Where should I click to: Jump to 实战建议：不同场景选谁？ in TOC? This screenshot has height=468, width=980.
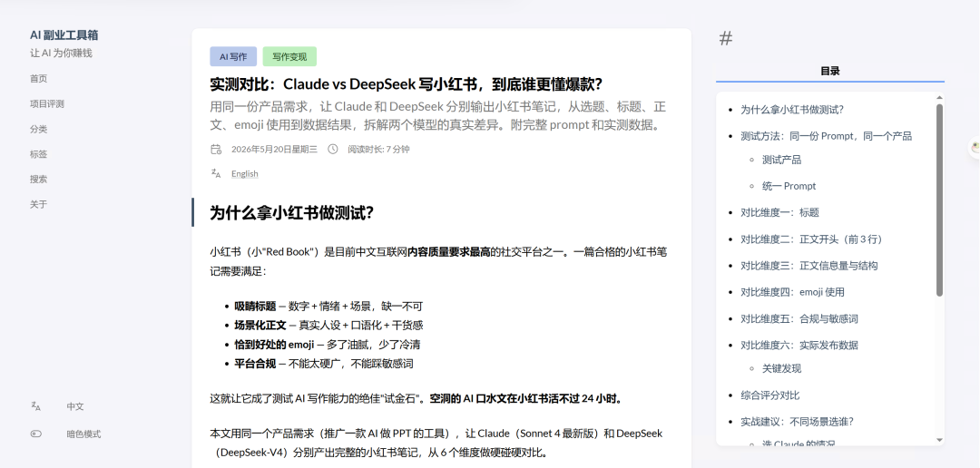point(797,421)
